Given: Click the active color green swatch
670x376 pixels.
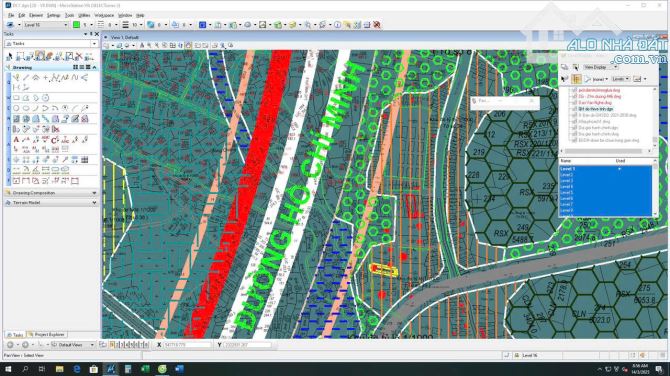Looking at the screenshot, I should point(76,25).
